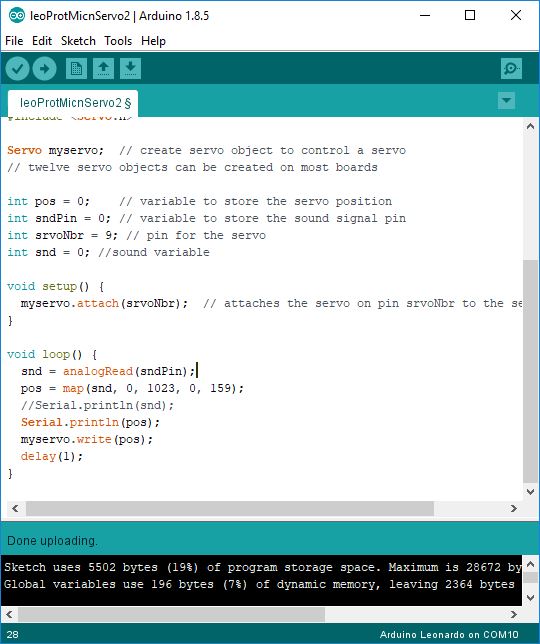Image resolution: width=540 pixels, height=644 pixels.
Task: Click the 'void setup()' line
Action: tap(55, 286)
